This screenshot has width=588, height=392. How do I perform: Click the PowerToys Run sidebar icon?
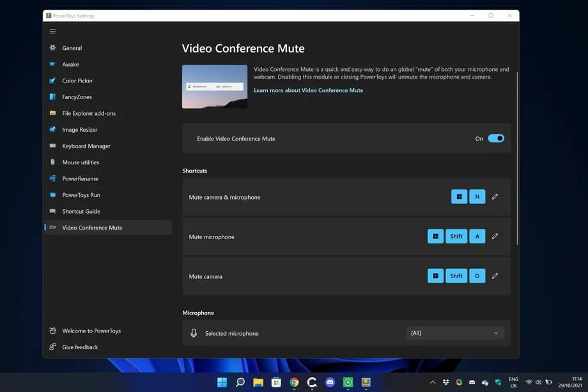coord(52,194)
